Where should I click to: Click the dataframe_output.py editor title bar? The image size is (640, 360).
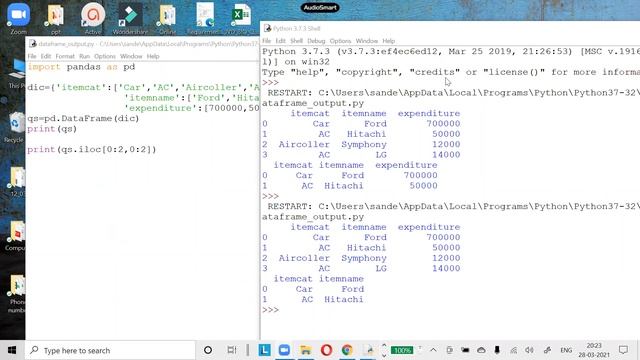point(143,44)
